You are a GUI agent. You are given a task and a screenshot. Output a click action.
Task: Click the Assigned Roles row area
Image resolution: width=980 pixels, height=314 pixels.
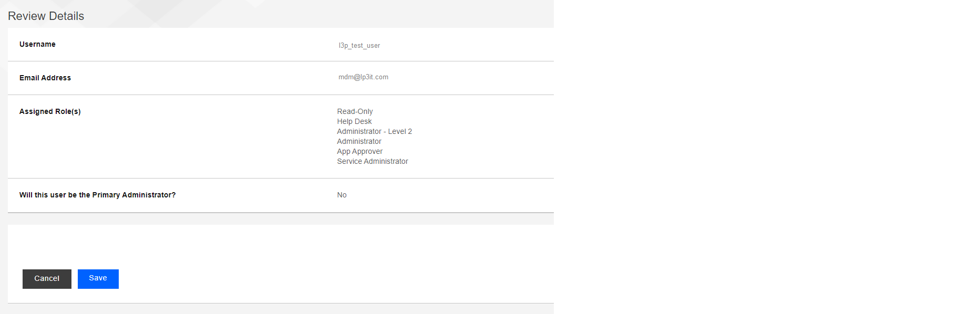tap(281, 137)
